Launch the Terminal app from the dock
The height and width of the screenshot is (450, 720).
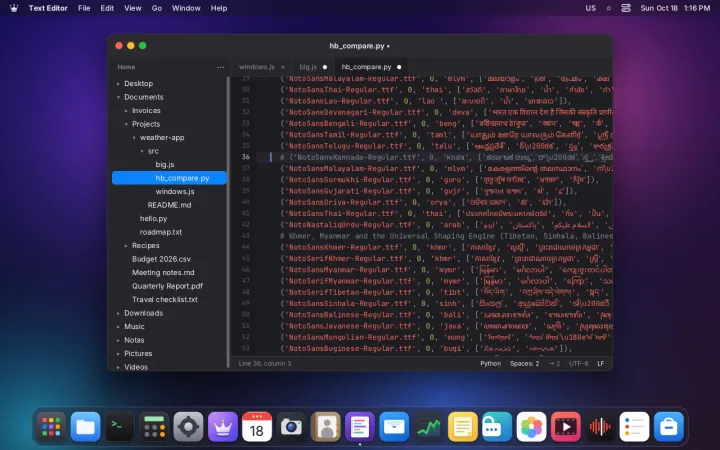click(x=120, y=427)
